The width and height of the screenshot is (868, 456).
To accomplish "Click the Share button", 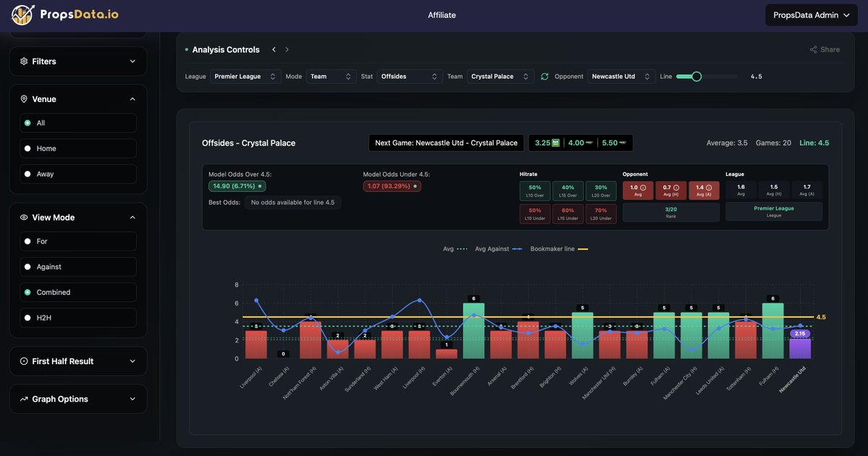I will (825, 50).
